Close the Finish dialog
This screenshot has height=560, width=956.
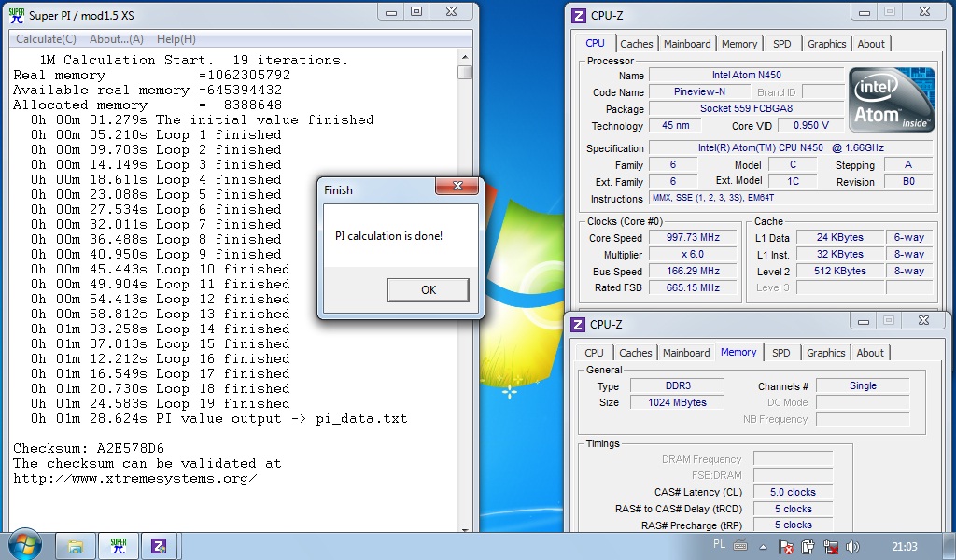click(457, 186)
